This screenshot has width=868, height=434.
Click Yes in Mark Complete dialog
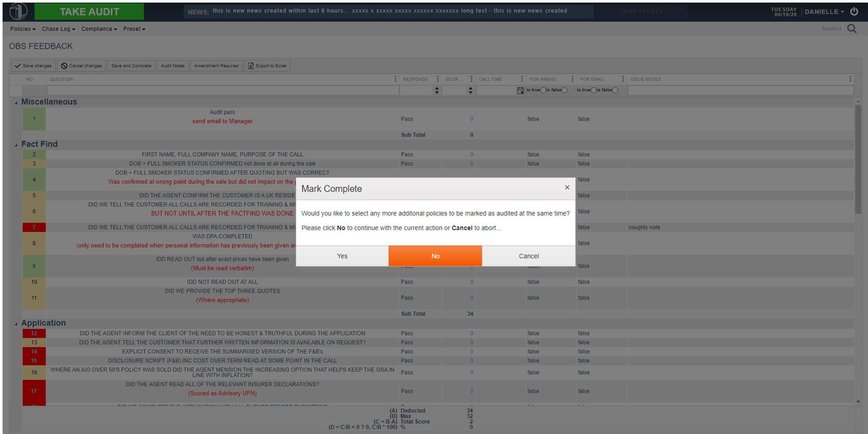pos(342,256)
